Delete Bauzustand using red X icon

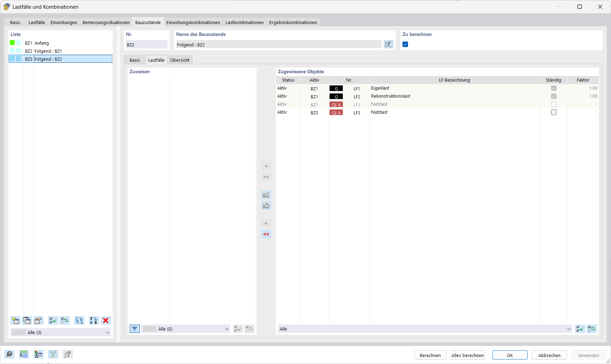click(x=106, y=320)
